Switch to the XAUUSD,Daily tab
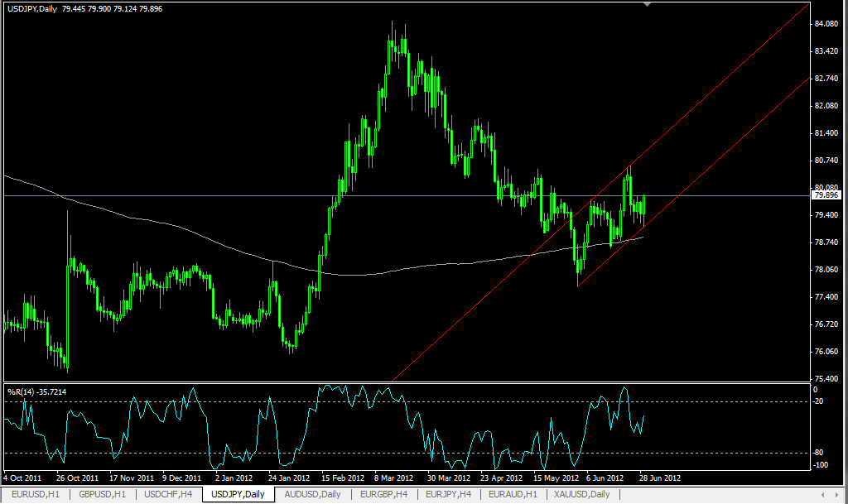Image resolution: width=848 pixels, height=504 pixels. point(582,494)
